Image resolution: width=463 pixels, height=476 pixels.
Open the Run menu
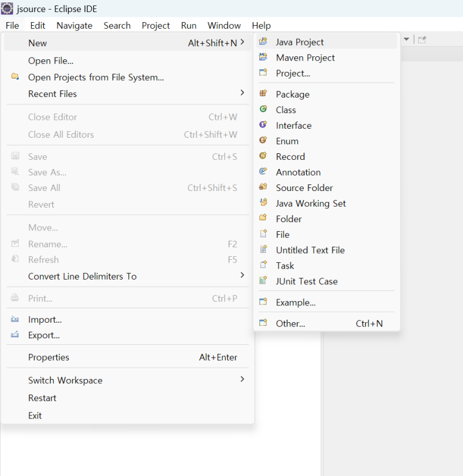point(189,26)
